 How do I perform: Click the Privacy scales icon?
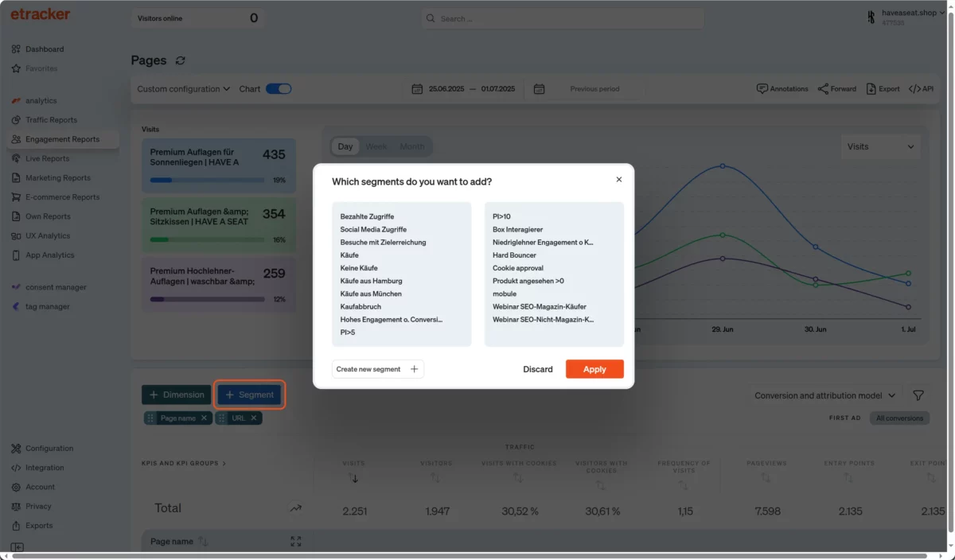click(x=17, y=506)
